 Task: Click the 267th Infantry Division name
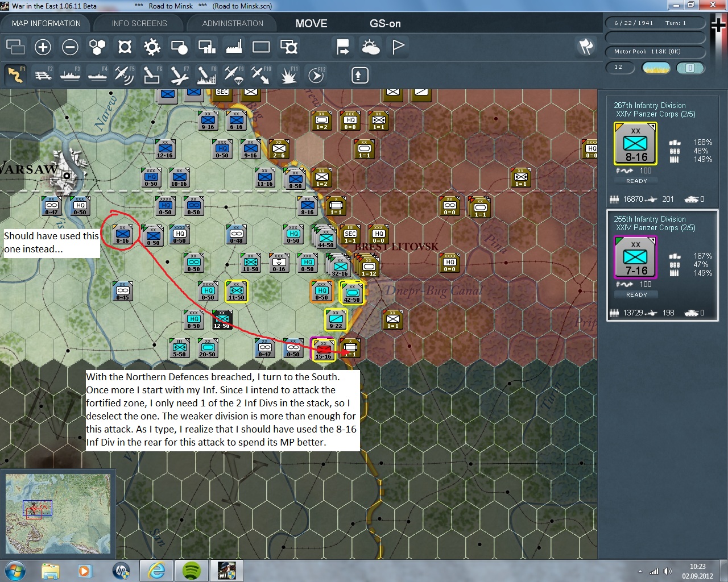pyautogui.click(x=650, y=106)
